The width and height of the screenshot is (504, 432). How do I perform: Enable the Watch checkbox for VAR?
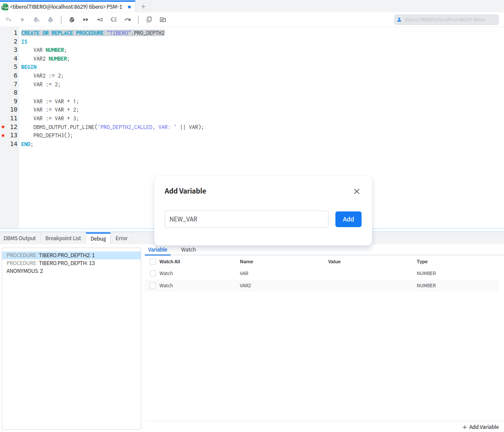coord(153,273)
